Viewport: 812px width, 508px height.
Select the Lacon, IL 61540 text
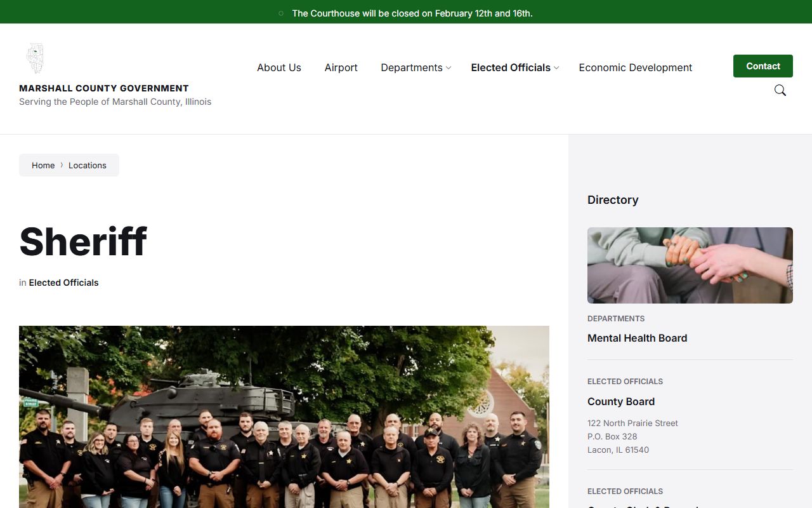point(618,450)
